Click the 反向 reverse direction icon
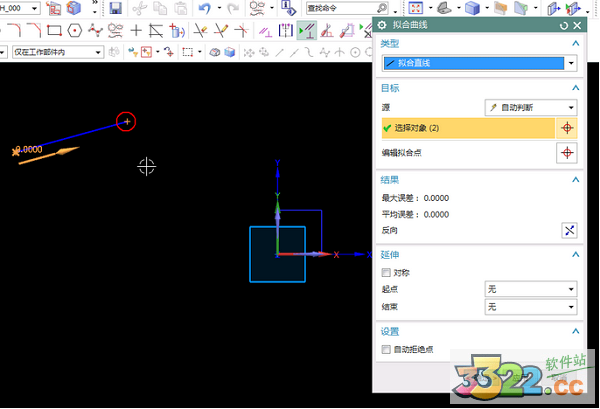 [569, 230]
